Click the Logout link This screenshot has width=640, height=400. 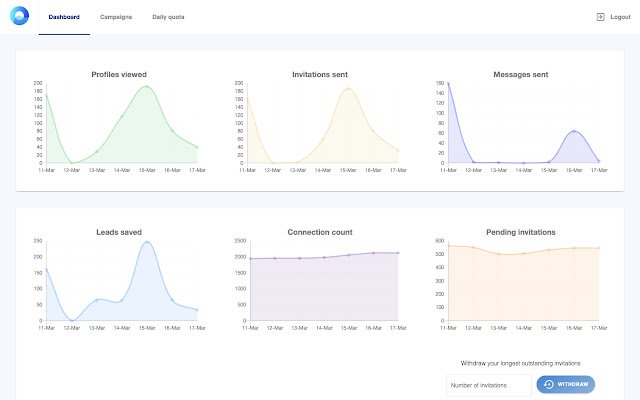coord(620,17)
